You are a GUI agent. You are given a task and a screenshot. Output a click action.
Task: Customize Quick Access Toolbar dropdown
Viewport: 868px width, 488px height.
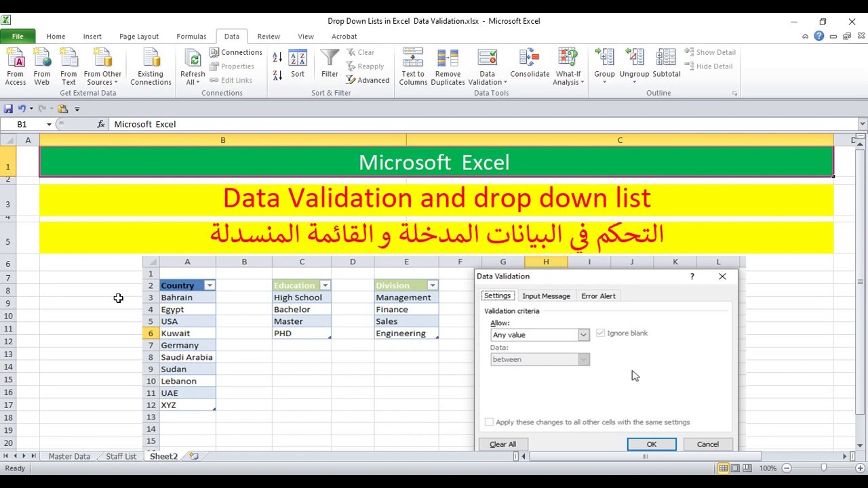77,108
